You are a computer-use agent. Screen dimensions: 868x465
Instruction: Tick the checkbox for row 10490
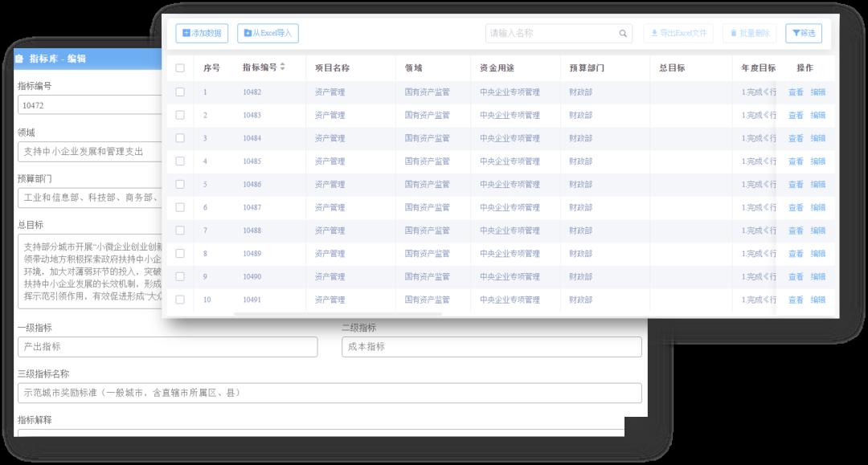coord(180,276)
